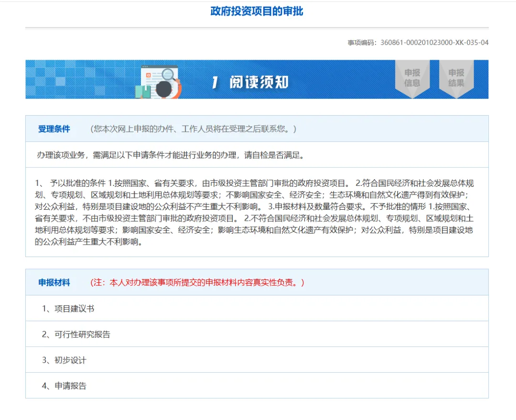The image size is (516, 420).
Task: Click the red note about 申报材料内容真实性负责
Action: tap(197, 282)
